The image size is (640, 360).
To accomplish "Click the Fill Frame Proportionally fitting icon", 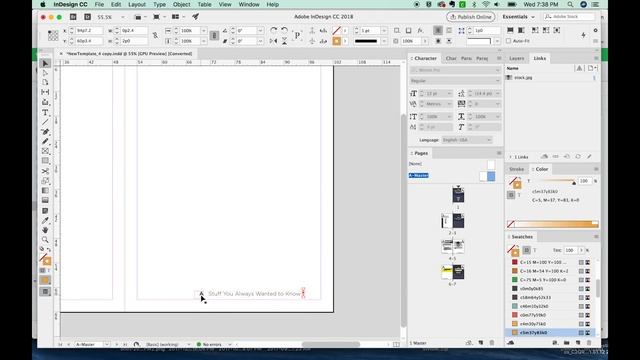I will tap(510, 31).
